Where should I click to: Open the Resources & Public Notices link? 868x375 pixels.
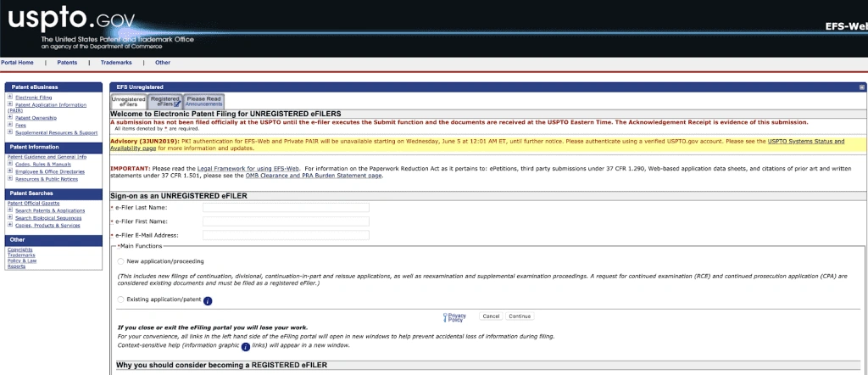pos(47,180)
